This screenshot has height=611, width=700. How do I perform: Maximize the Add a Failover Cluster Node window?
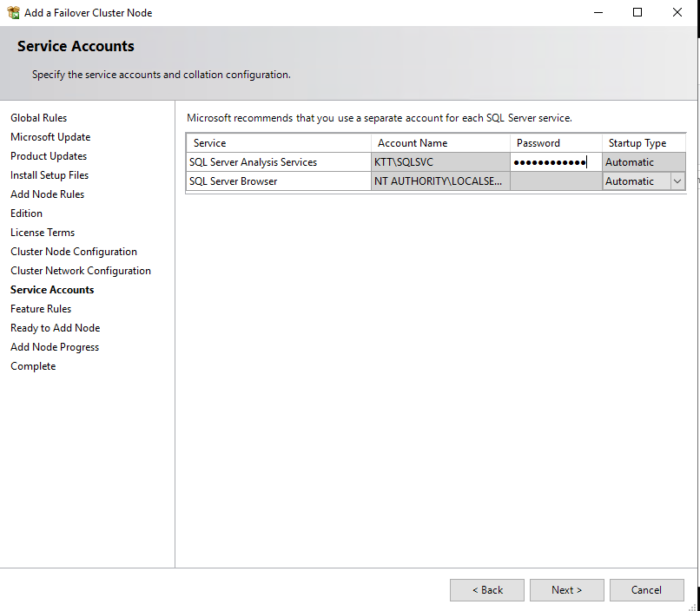click(637, 12)
